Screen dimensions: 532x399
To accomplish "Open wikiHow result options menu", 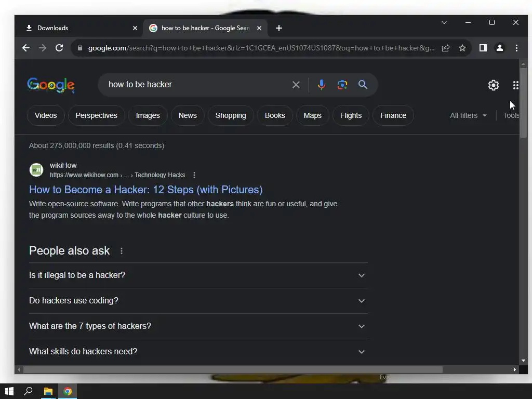I will click(x=194, y=175).
